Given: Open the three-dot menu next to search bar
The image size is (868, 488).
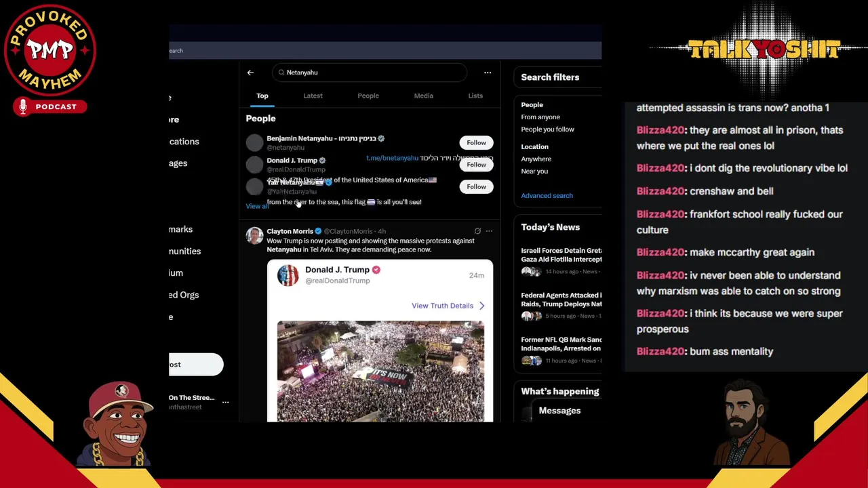Looking at the screenshot, I should coord(487,73).
